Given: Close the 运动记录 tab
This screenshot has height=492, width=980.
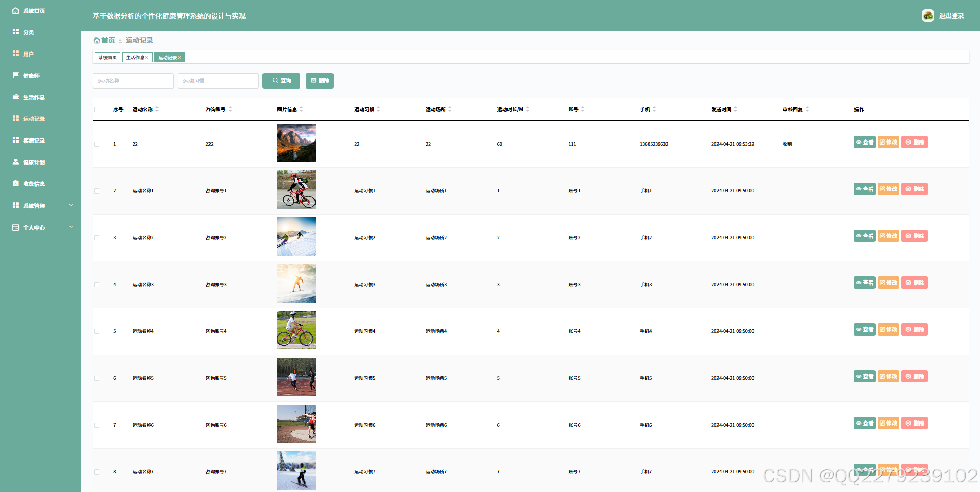Looking at the screenshot, I should click(179, 58).
